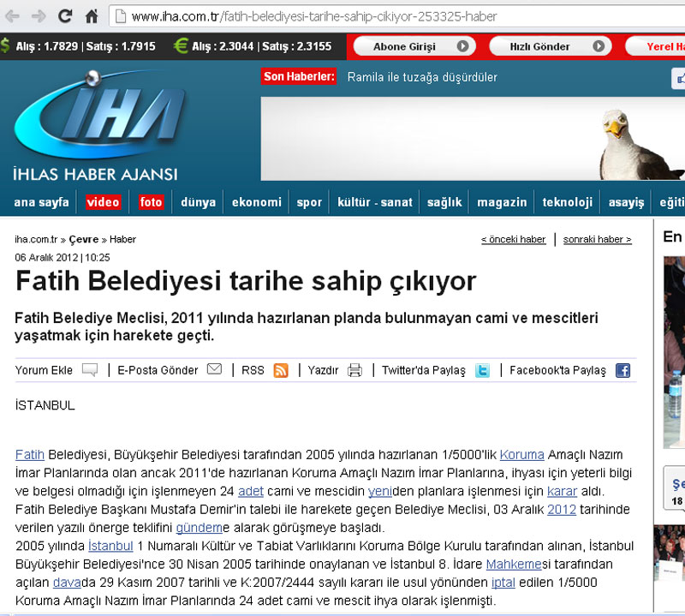The height and width of the screenshot is (616, 685).
Task: Open the ekonomi menu section
Action: [x=256, y=203]
